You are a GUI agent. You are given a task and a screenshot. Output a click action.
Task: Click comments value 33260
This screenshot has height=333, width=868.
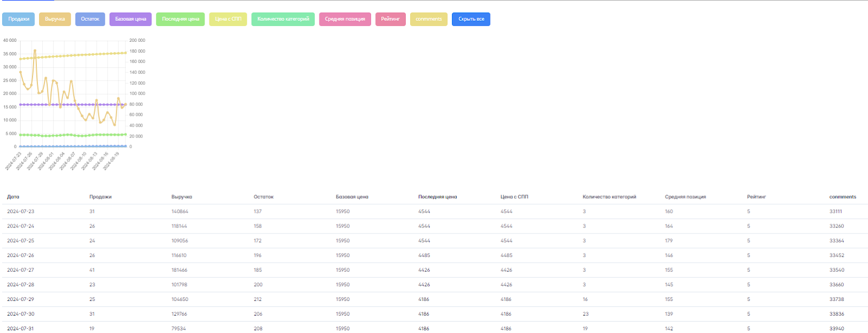(x=837, y=226)
